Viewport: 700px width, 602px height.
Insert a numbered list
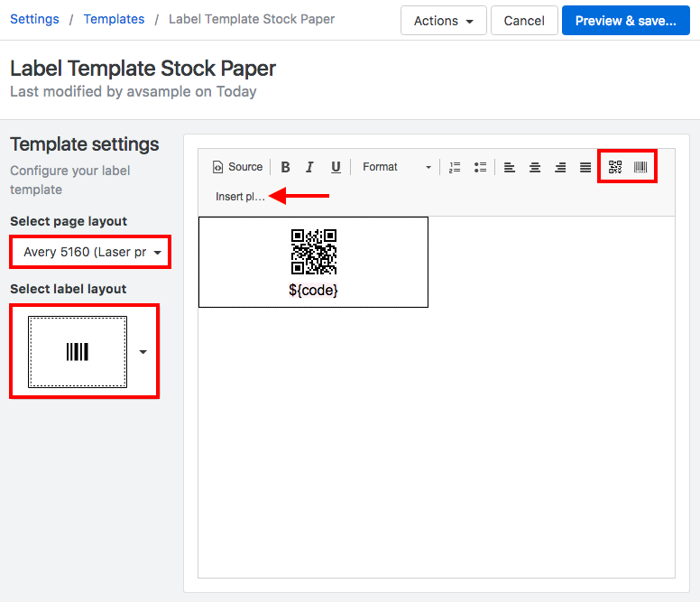455,167
